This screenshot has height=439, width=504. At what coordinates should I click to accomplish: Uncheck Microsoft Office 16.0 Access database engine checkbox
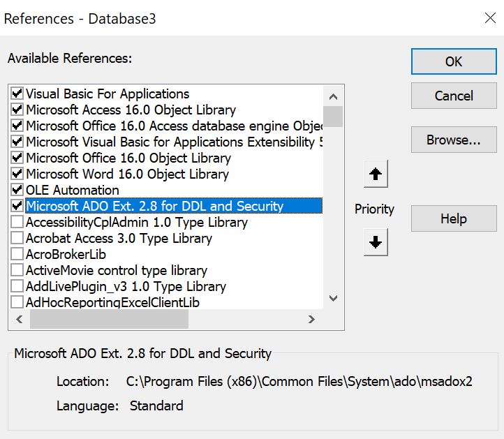(x=17, y=126)
